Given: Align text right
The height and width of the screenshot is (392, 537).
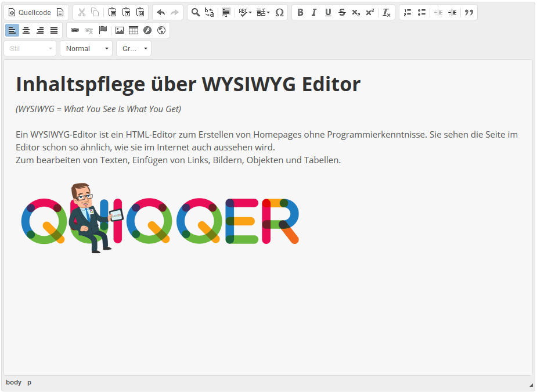Looking at the screenshot, I should (40, 31).
